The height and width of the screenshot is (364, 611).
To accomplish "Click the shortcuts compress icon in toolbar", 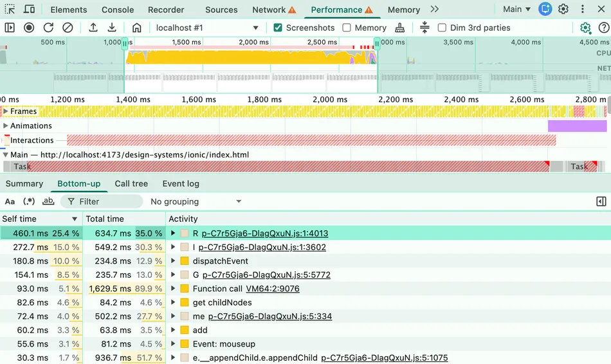I will (x=424, y=28).
